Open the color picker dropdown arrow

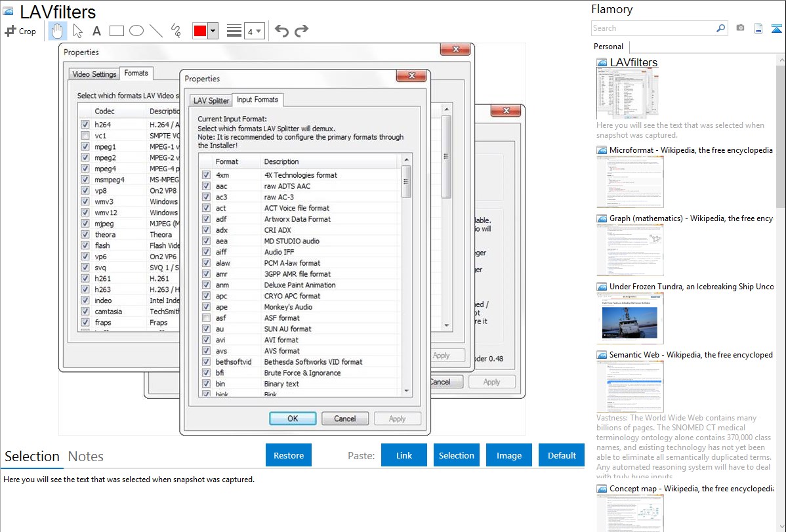[213, 31]
